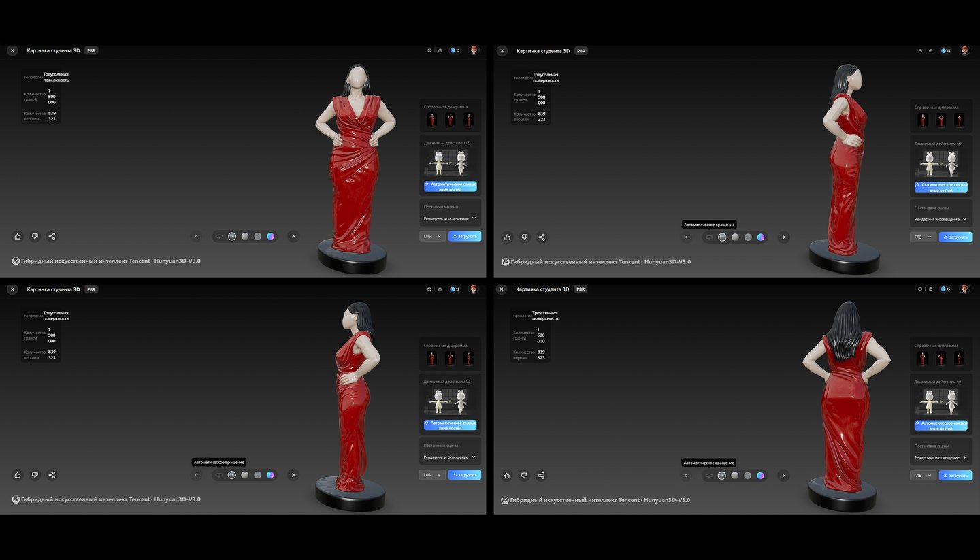This screenshot has height=560, width=980.
Task: Select the white clay sphere in top-left panel
Action: [x=245, y=236]
